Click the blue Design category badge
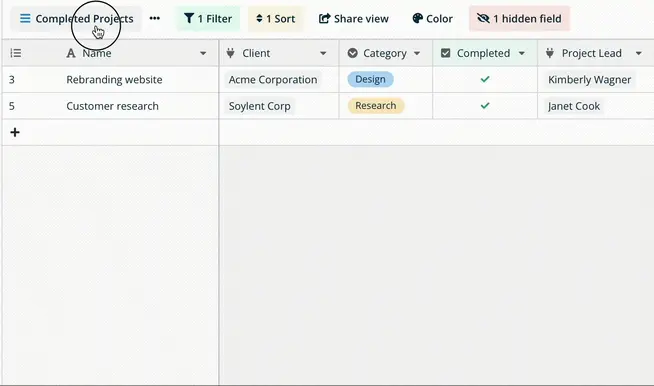The image size is (654, 386). [x=370, y=79]
